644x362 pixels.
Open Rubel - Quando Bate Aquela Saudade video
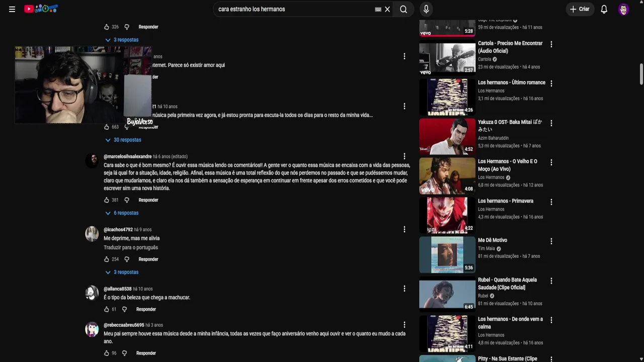(447, 294)
